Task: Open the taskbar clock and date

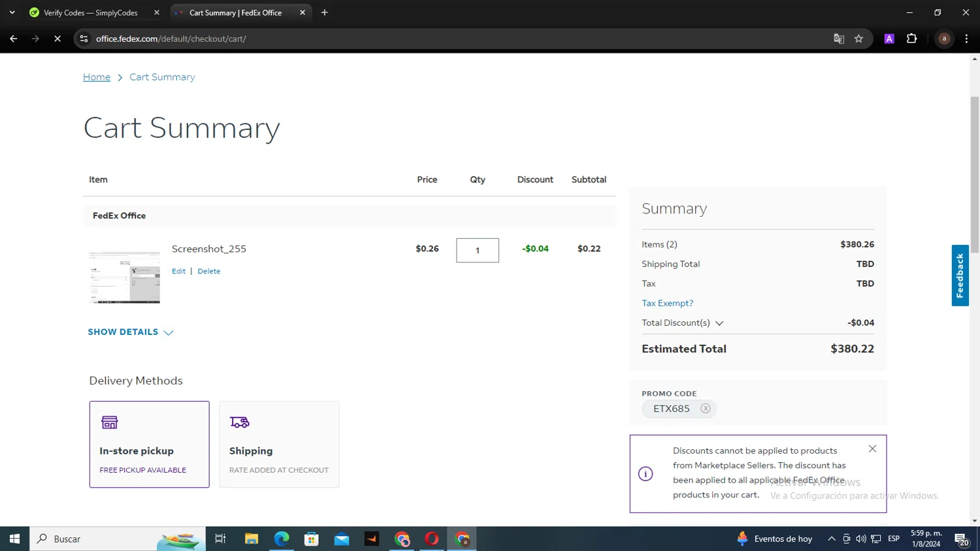Action: tap(926, 539)
